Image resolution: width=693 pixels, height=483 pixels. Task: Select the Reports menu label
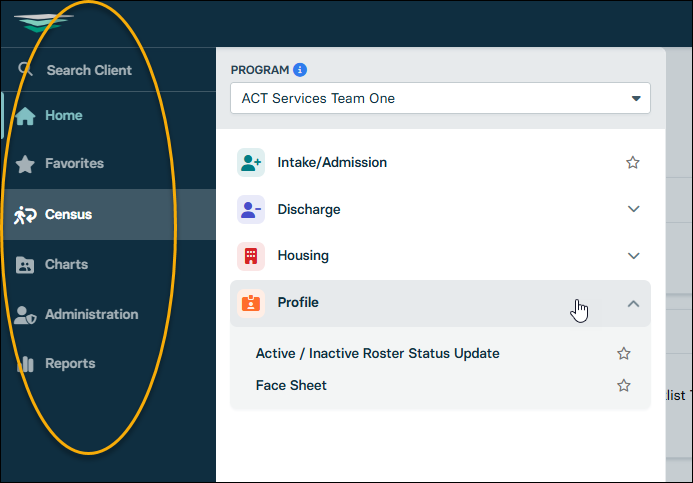click(70, 364)
